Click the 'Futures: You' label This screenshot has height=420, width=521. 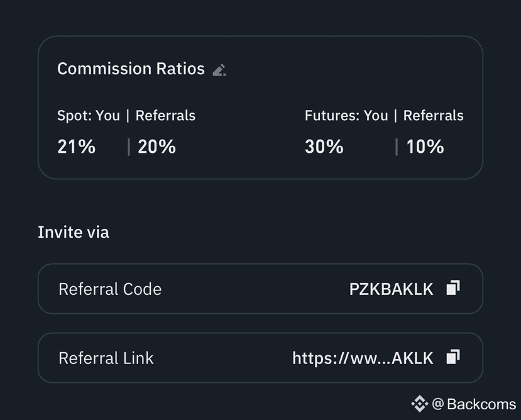(x=346, y=116)
